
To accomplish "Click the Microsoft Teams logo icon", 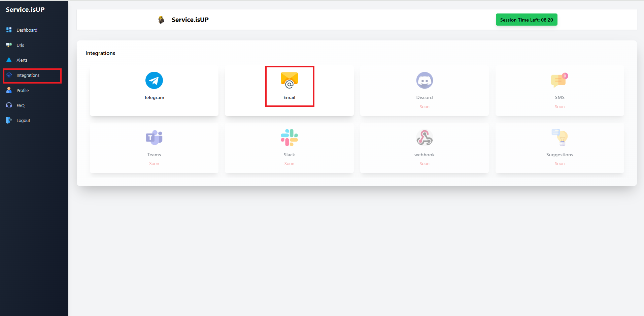I will (x=154, y=137).
